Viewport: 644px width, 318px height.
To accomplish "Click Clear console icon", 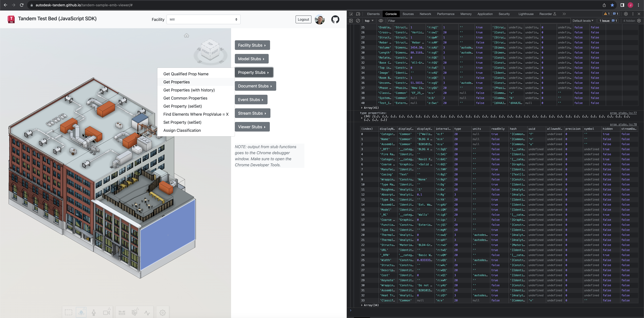I will point(358,21).
